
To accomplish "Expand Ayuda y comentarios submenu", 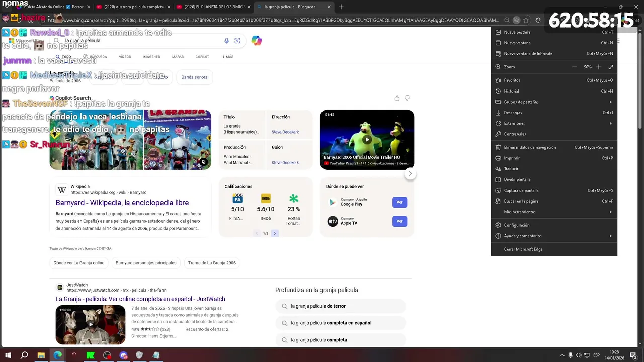I will point(554,236).
